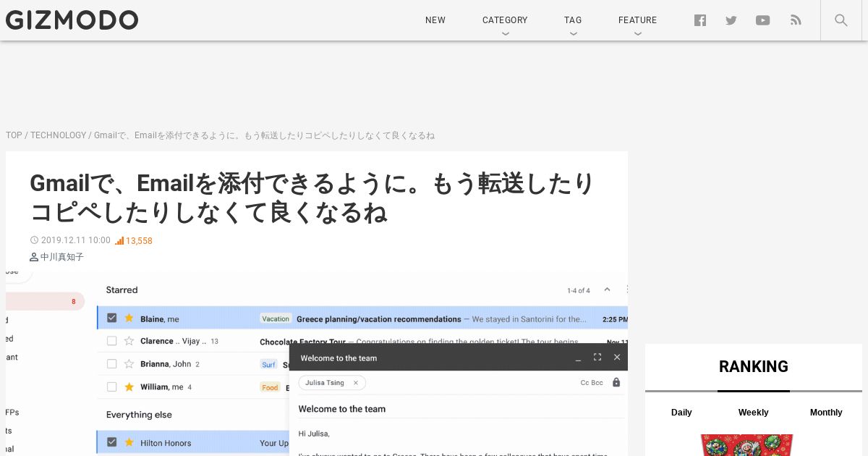Check the William email checkbox

tap(111, 387)
